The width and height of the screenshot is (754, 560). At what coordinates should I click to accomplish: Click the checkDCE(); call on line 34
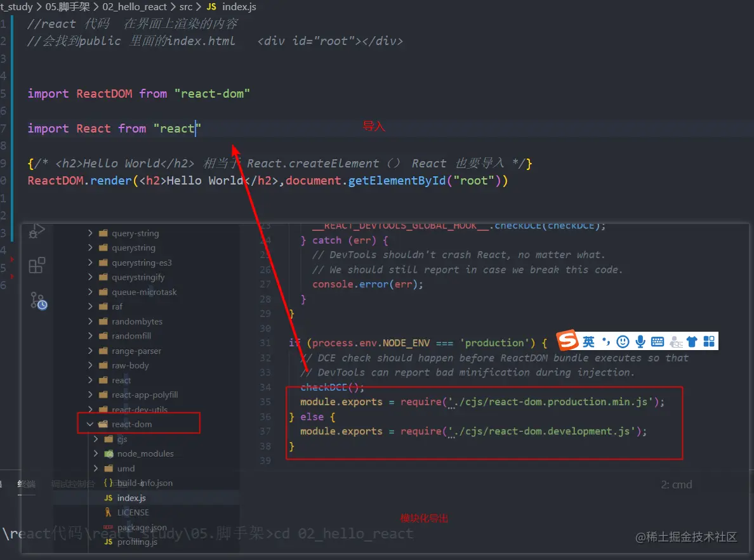pyautogui.click(x=333, y=387)
